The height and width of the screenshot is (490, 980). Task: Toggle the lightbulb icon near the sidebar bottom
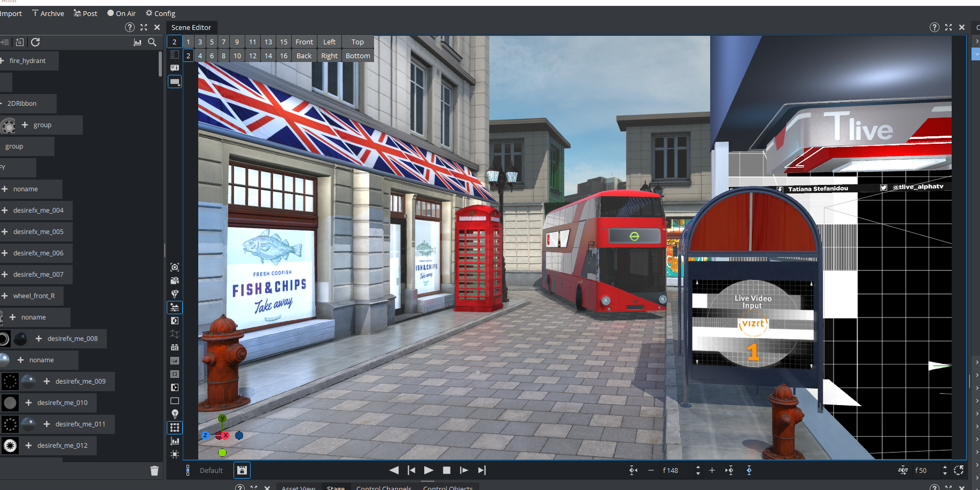pos(175,414)
